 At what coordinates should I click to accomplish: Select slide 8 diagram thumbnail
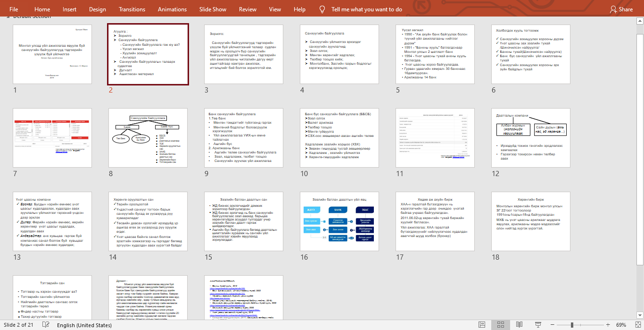coord(149,138)
